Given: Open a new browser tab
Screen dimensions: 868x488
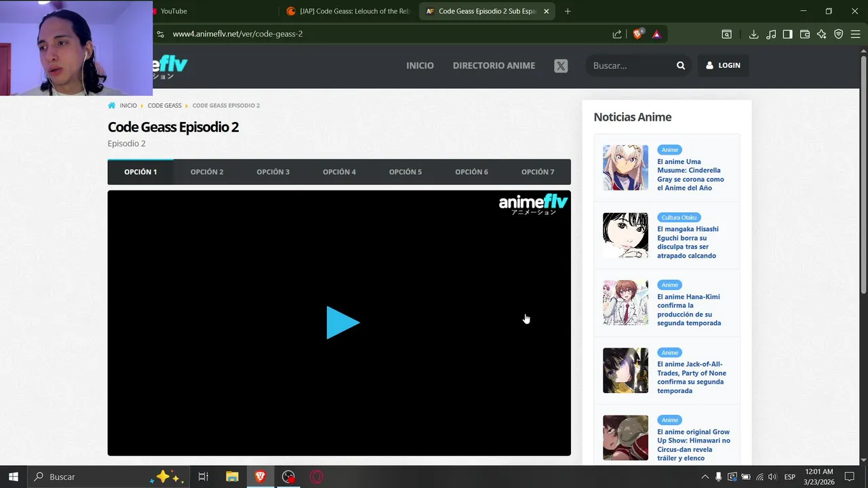Looking at the screenshot, I should 568,11.
